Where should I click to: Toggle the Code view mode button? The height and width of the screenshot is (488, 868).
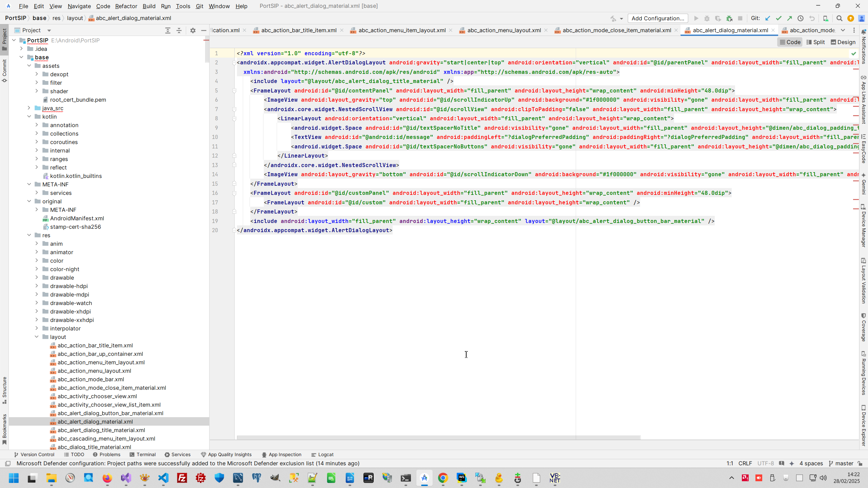(790, 42)
